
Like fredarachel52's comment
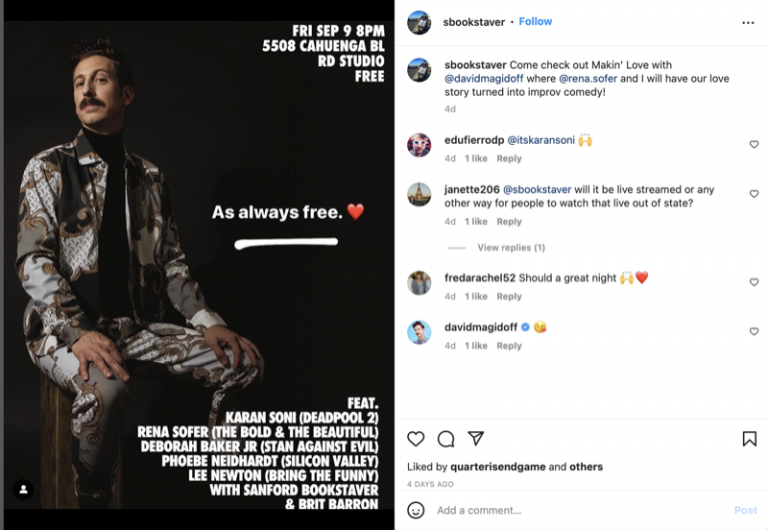click(x=754, y=283)
